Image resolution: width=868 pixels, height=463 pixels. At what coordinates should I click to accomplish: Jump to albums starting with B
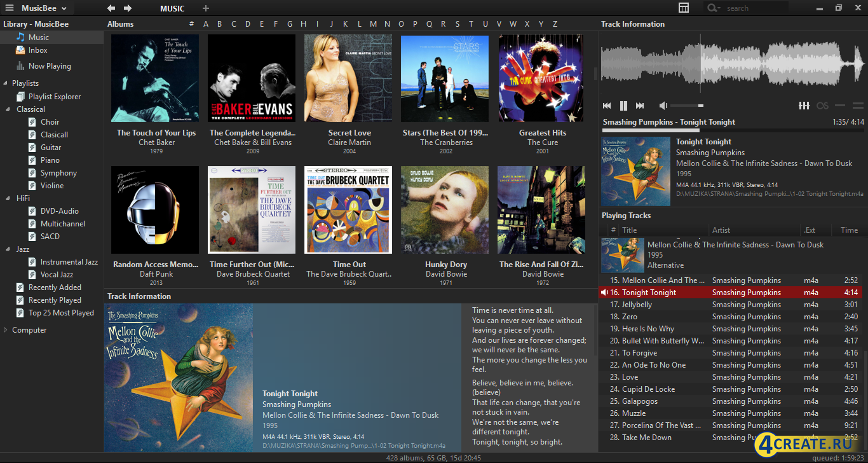(x=219, y=24)
